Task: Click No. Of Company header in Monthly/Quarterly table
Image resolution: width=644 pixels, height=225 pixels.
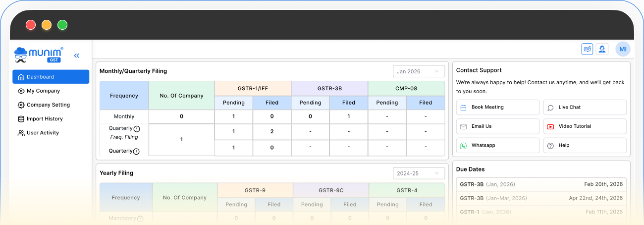Action: (181, 96)
